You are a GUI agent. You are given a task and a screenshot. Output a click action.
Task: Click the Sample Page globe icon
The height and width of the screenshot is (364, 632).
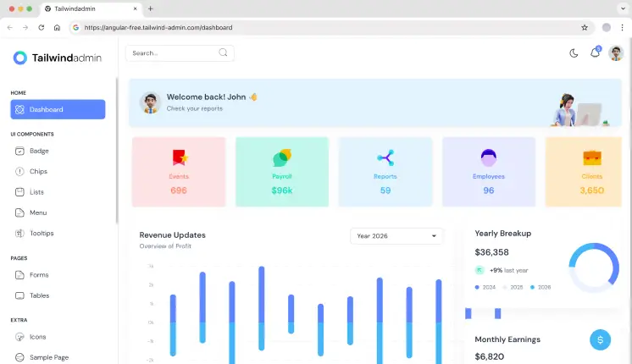[x=19, y=357]
